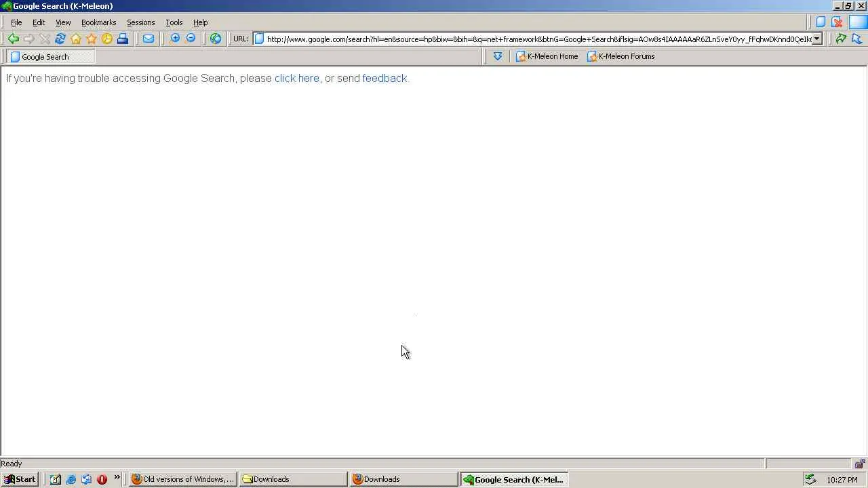The image size is (868, 488).
Task: Open the Sessions menu
Action: (140, 22)
